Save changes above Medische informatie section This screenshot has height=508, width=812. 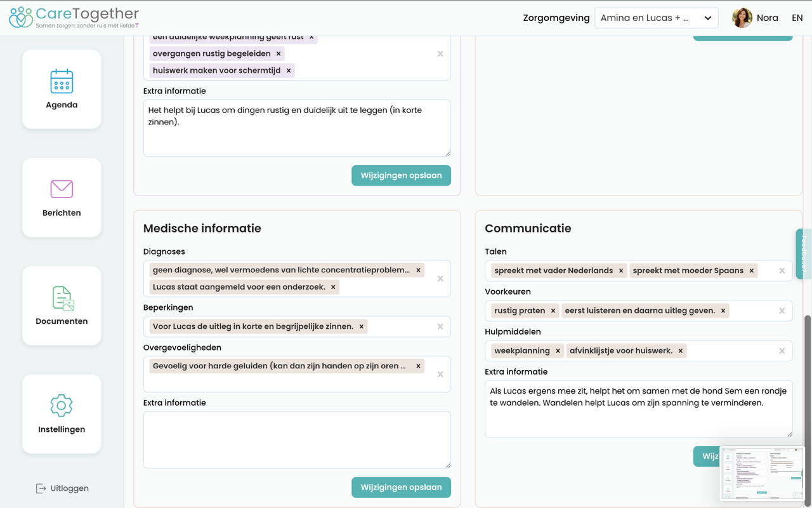(x=401, y=175)
